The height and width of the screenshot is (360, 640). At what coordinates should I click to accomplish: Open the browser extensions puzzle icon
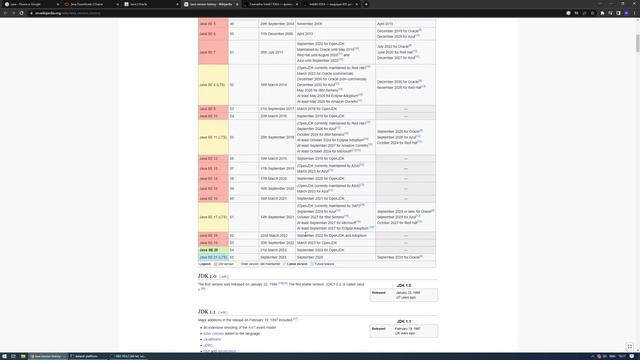(x=602, y=13)
